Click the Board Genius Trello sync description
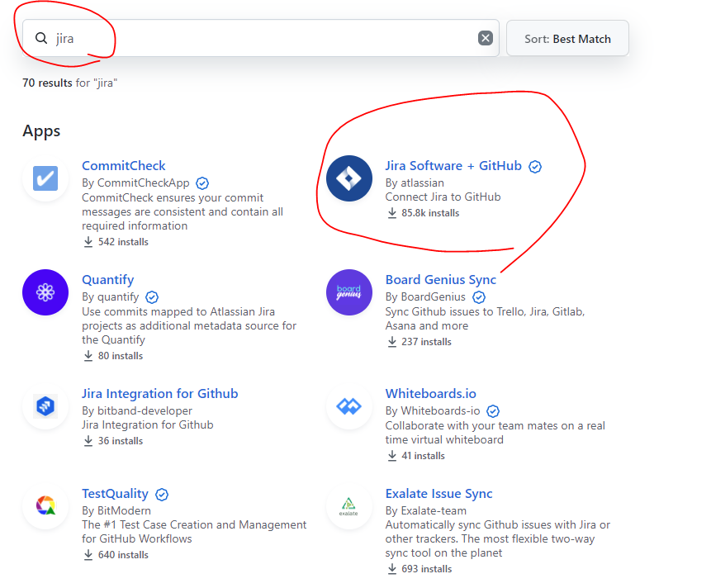Screen dimensions: 711x588 [x=486, y=319]
